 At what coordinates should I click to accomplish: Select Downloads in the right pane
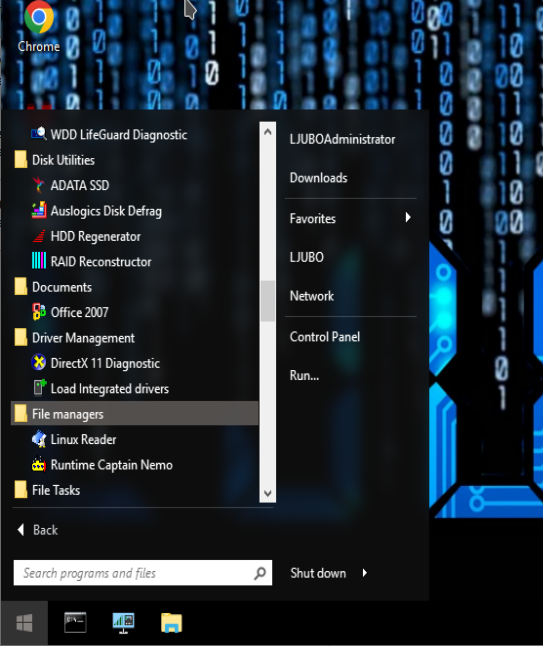coord(318,178)
